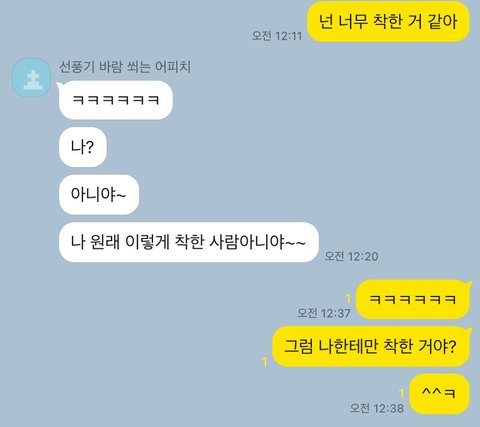Select message 나 원래 이렇게 착한 사람아니야~~

189,242
